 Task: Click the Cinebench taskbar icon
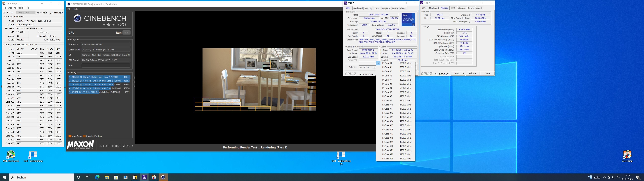[x=163, y=177]
